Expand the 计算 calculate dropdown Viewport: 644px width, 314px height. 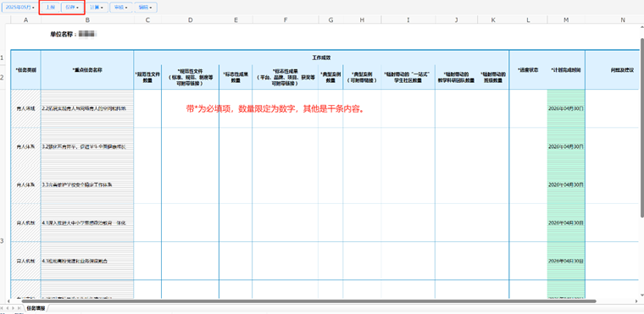coord(97,8)
